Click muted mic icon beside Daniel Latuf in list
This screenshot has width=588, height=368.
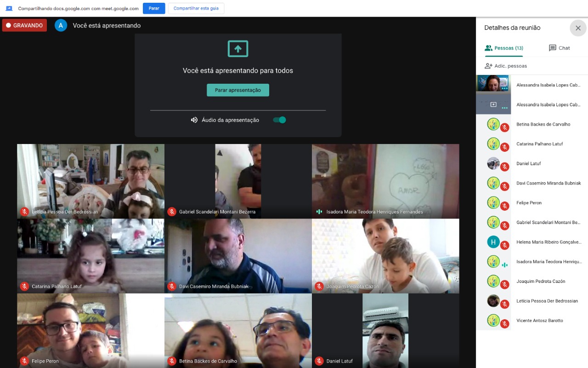coord(505,167)
